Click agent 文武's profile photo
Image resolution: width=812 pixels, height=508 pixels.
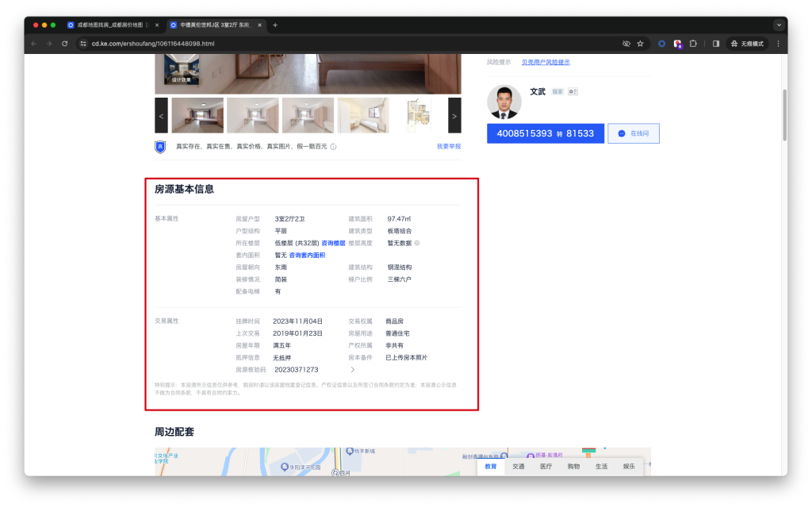[504, 102]
